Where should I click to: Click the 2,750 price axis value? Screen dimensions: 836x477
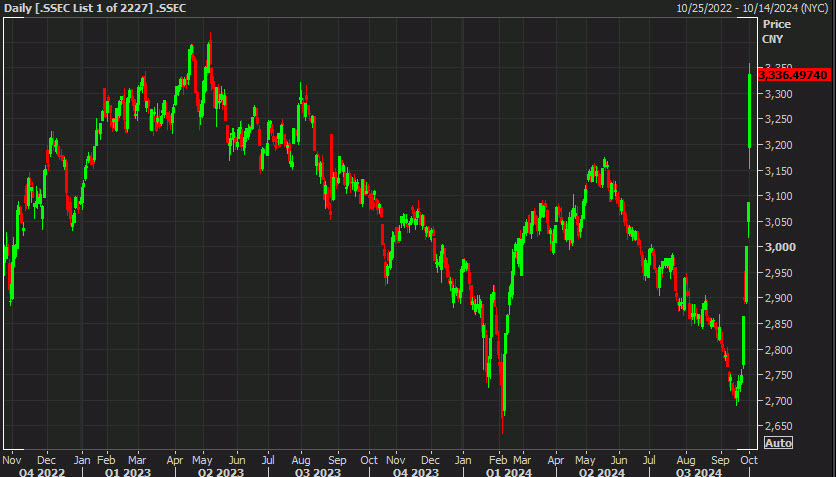[778, 375]
